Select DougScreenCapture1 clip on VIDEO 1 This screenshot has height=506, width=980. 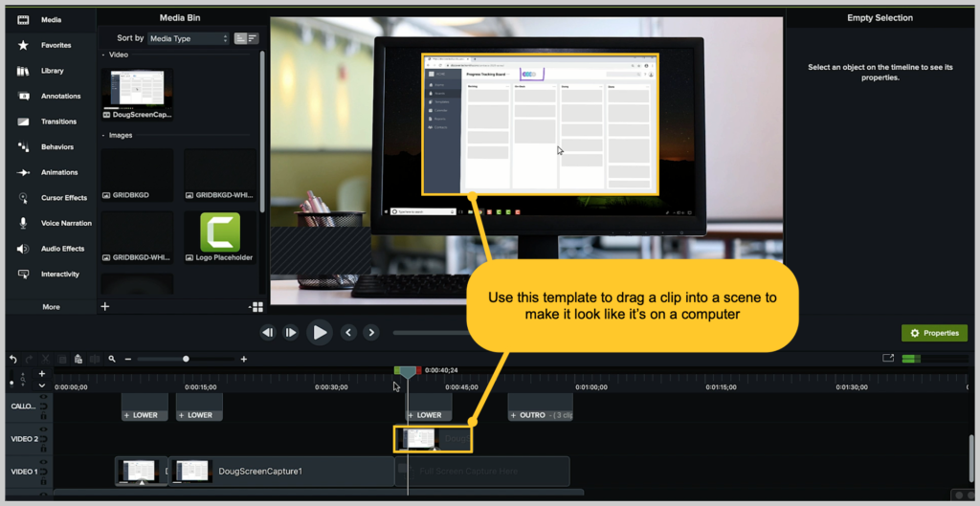[x=281, y=471]
